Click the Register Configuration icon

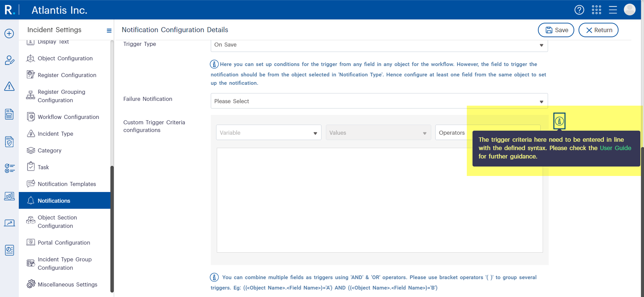tap(31, 75)
